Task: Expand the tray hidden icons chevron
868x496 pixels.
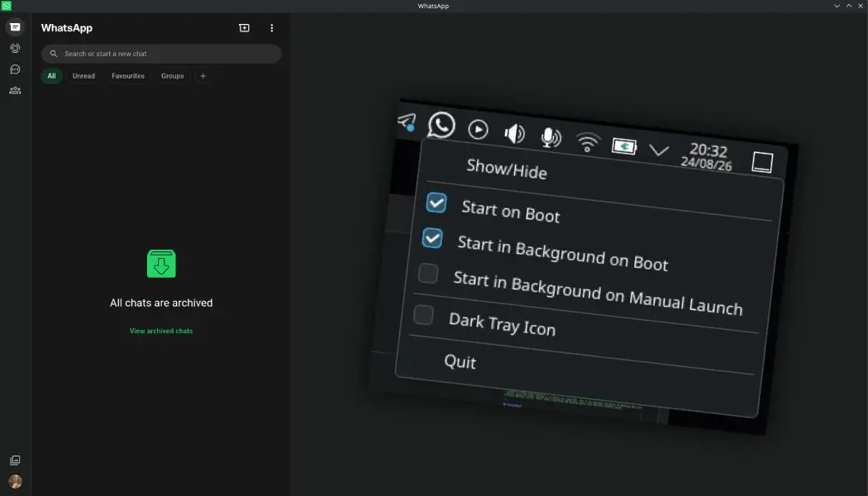Action: tap(659, 150)
